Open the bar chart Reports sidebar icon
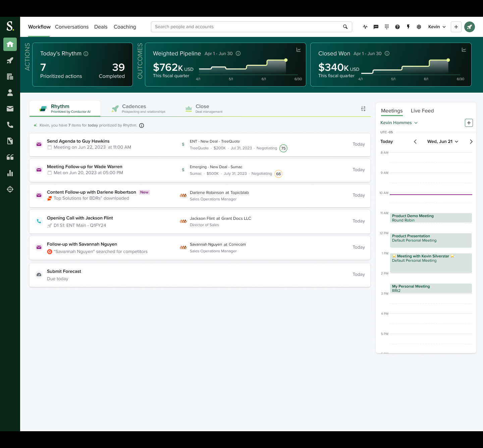This screenshot has width=483, height=448. (x=10, y=173)
